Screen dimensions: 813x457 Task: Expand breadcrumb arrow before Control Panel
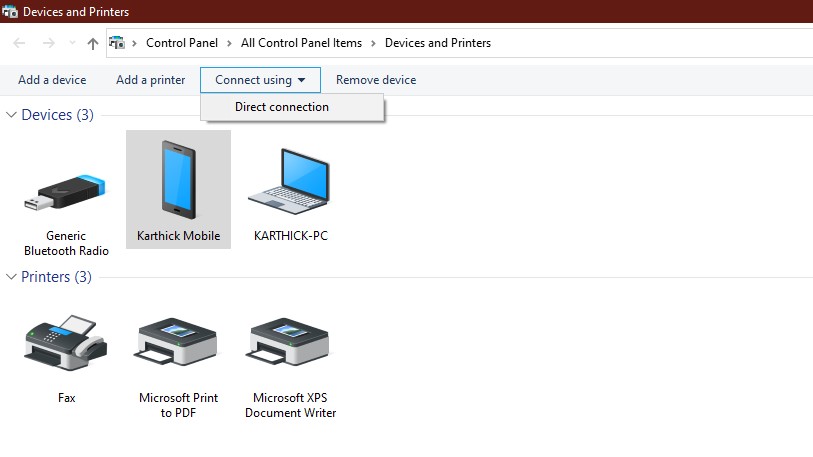tap(134, 43)
